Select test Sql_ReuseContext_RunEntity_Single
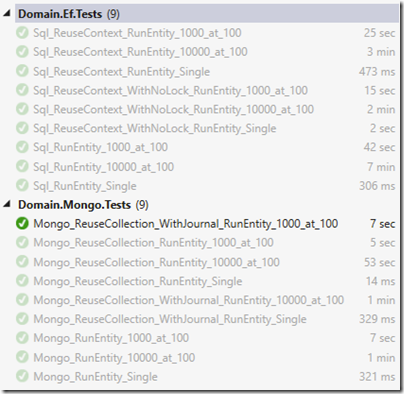404x394 pixels. click(x=121, y=71)
